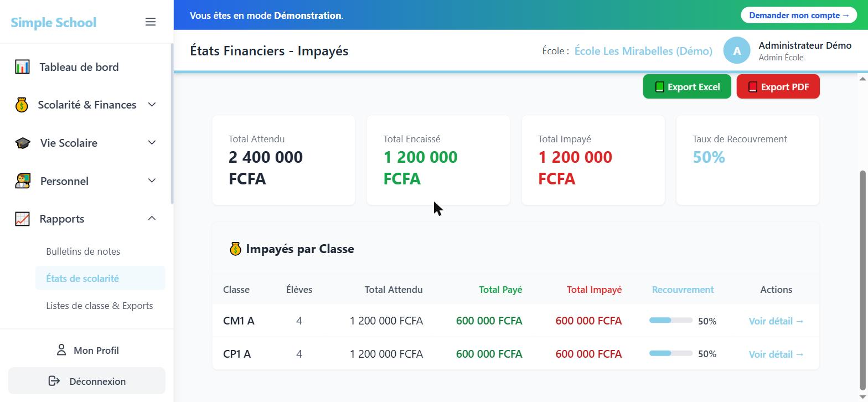
Task: Open Voir détail for CM1 A
Action: [x=776, y=321]
